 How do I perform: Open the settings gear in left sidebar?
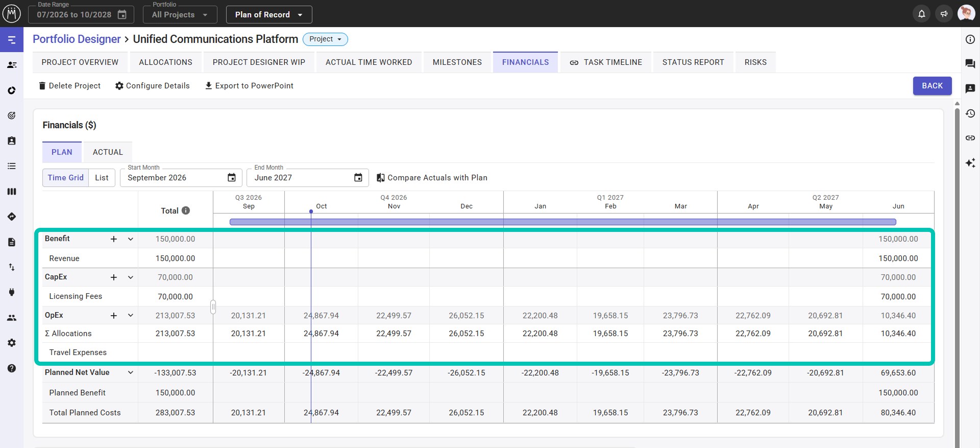12,343
